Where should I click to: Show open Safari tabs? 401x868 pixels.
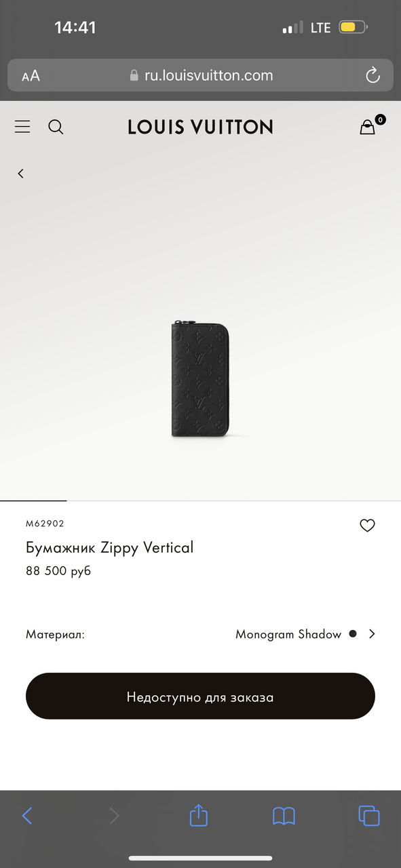click(368, 815)
